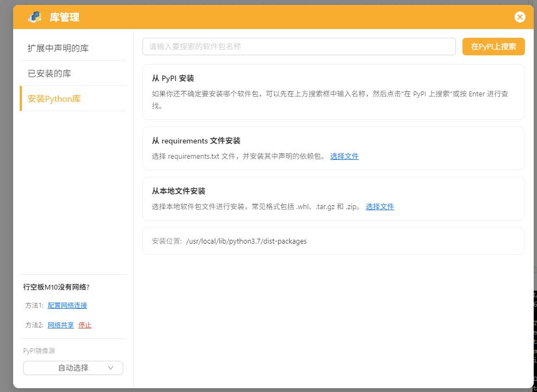The height and width of the screenshot is (392, 537).
Task: Click the red 停止 link
Action: [85, 325]
